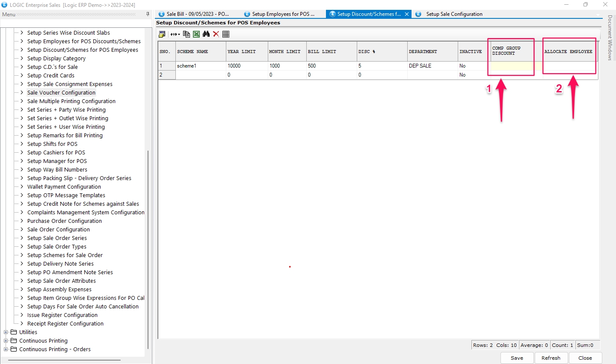Switch to Setup Sale Configuration tab
The image size is (616, 364).
[453, 14]
